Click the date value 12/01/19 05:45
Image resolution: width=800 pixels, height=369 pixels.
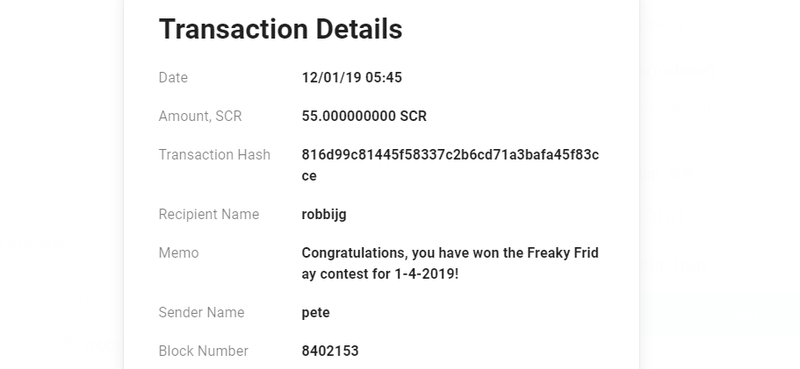(x=352, y=78)
